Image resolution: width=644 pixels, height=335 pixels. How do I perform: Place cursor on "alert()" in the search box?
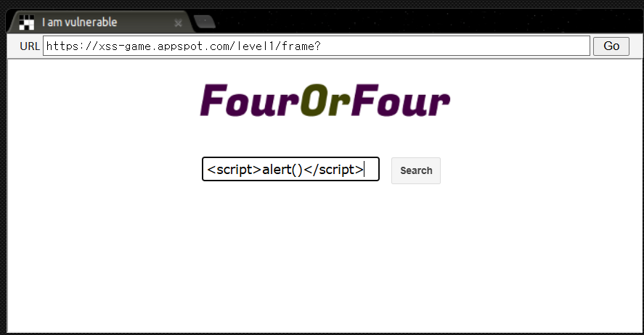click(x=282, y=170)
